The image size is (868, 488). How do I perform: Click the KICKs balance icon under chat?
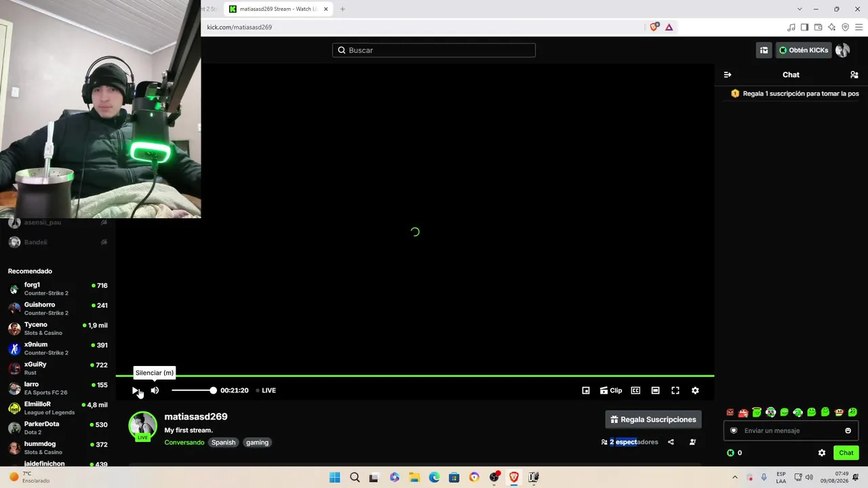pos(730,453)
